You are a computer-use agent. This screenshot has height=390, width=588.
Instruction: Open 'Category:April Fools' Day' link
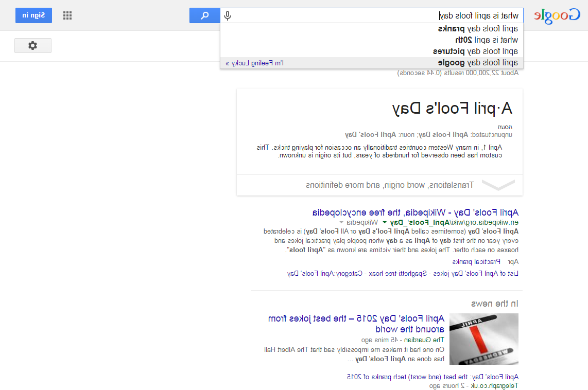325,274
